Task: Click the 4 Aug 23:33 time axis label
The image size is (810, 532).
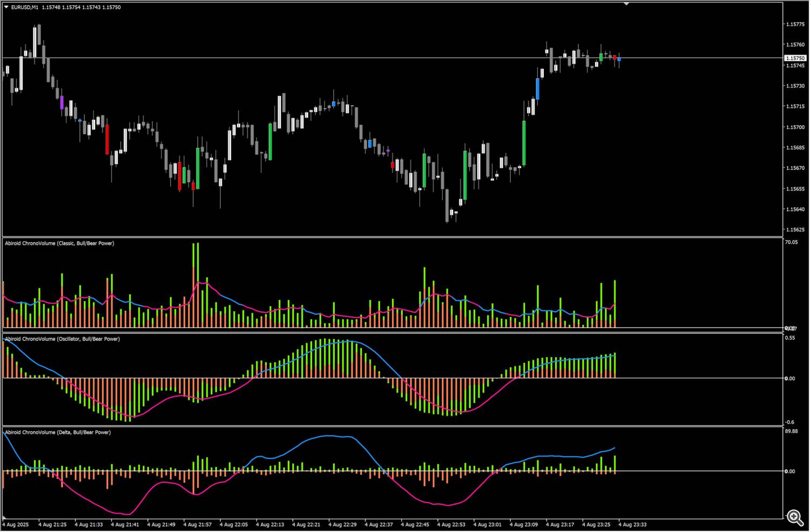Action: coord(632,524)
